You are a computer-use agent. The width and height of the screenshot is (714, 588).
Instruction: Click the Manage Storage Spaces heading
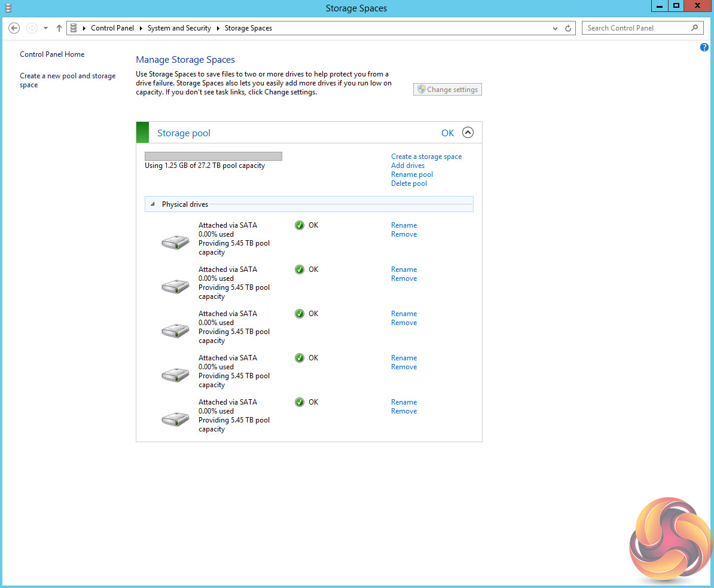pyautogui.click(x=185, y=60)
